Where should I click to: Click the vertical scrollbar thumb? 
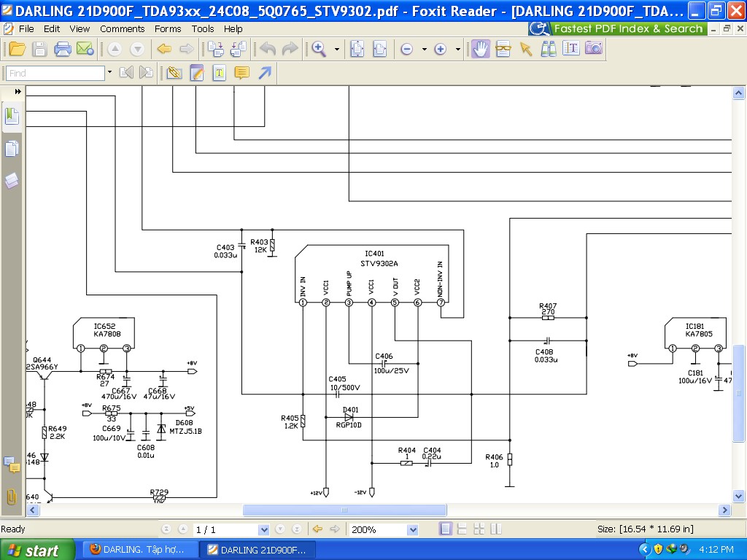point(738,393)
